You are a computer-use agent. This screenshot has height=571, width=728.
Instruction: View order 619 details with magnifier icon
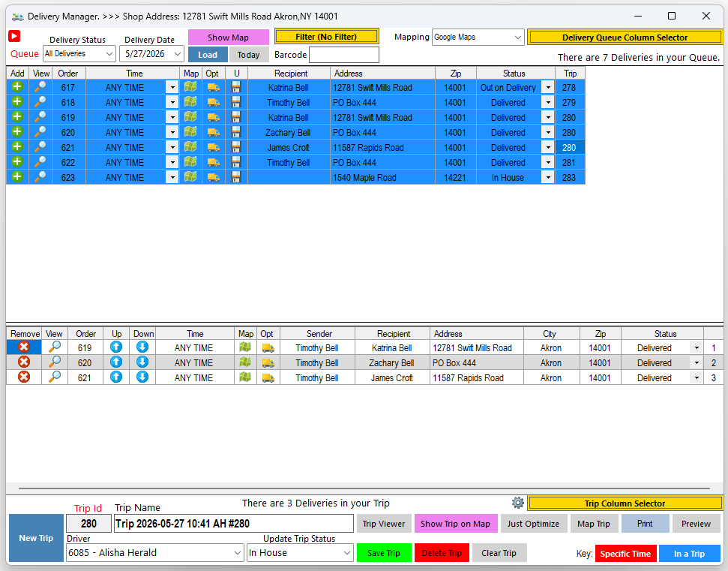coord(40,117)
